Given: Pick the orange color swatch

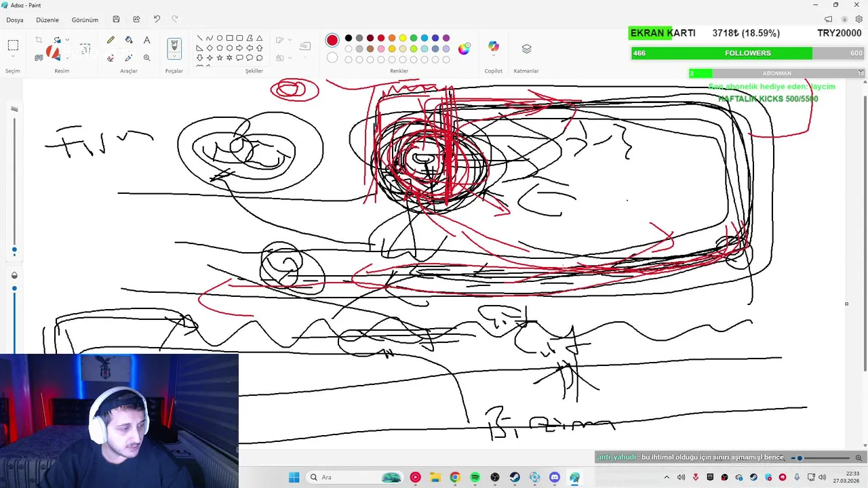Looking at the screenshot, I should [392, 38].
